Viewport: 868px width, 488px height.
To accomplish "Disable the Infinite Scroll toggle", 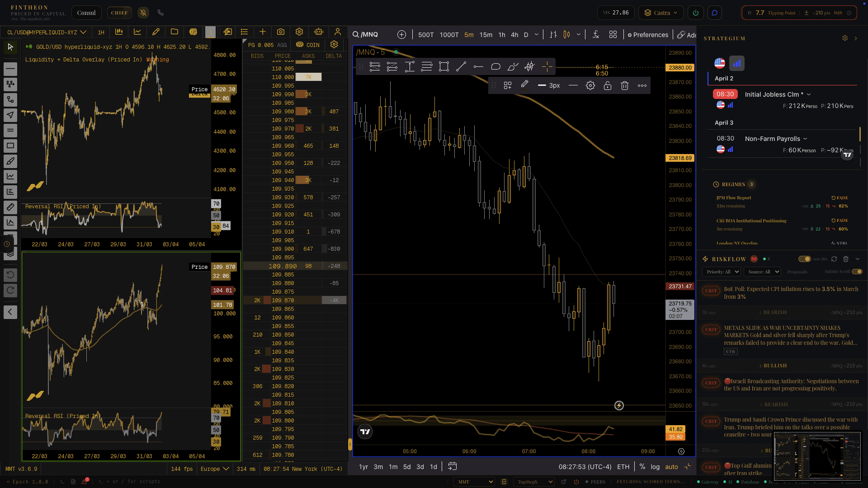I will tap(857, 272).
